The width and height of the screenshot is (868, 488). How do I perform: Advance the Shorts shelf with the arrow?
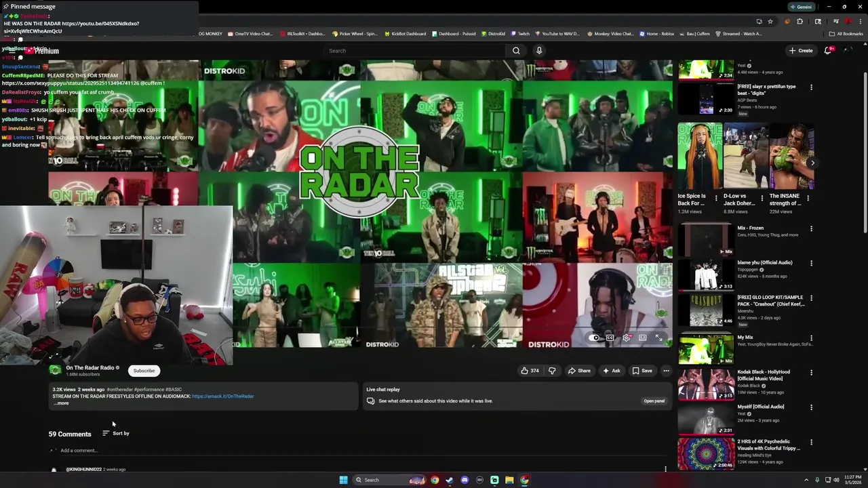click(812, 163)
